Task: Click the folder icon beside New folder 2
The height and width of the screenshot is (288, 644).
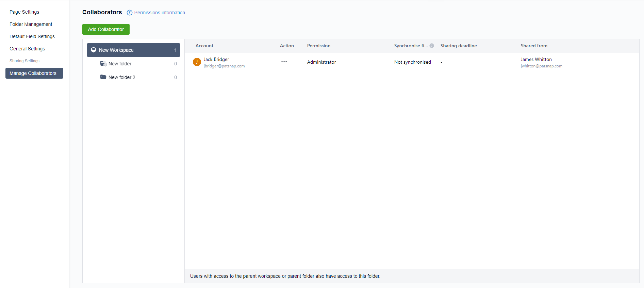Action: 103,77
